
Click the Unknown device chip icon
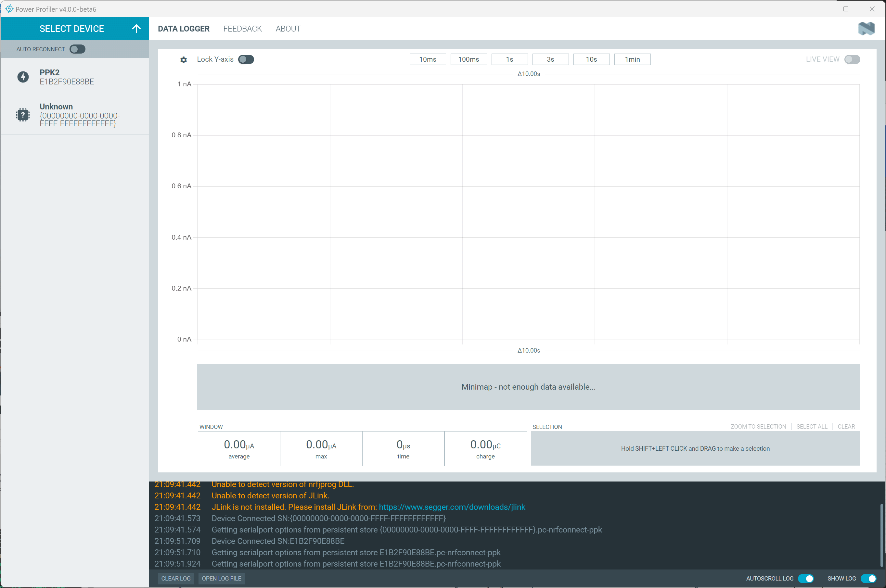pos(23,115)
